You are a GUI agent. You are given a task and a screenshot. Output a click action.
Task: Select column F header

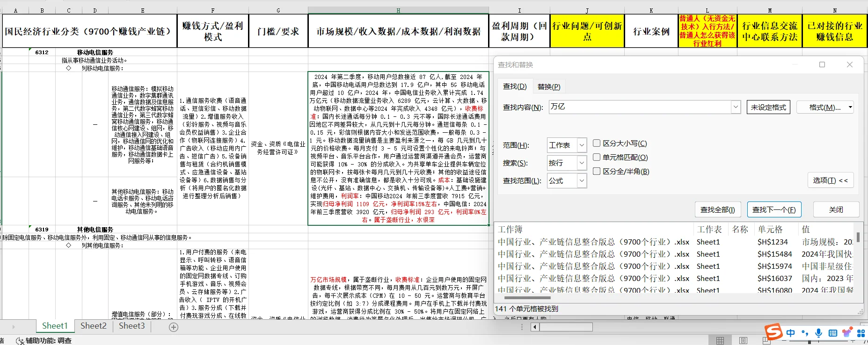click(213, 10)
